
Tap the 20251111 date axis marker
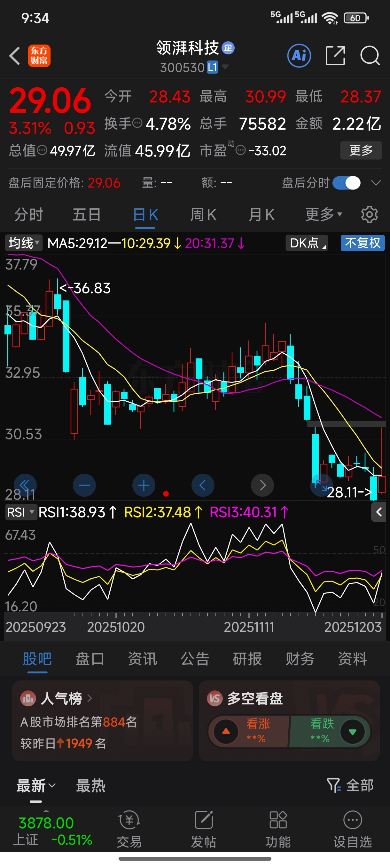point(249,627)
